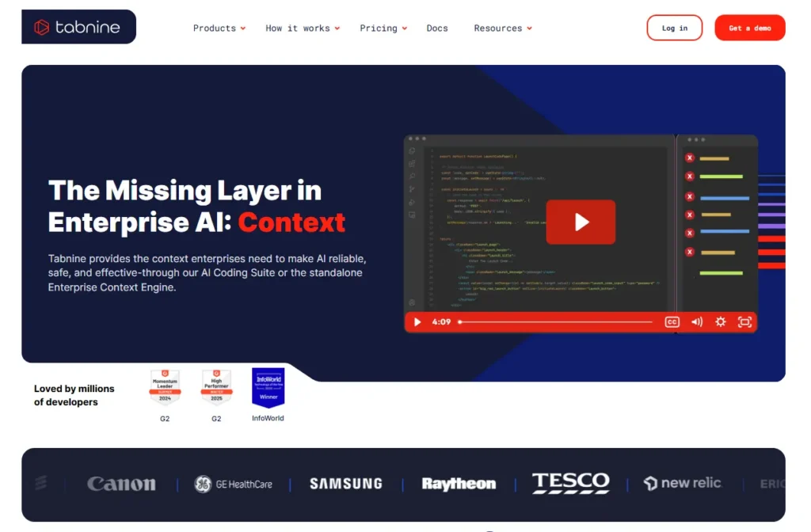Open the Pricing dropdown

click(383, 28)
